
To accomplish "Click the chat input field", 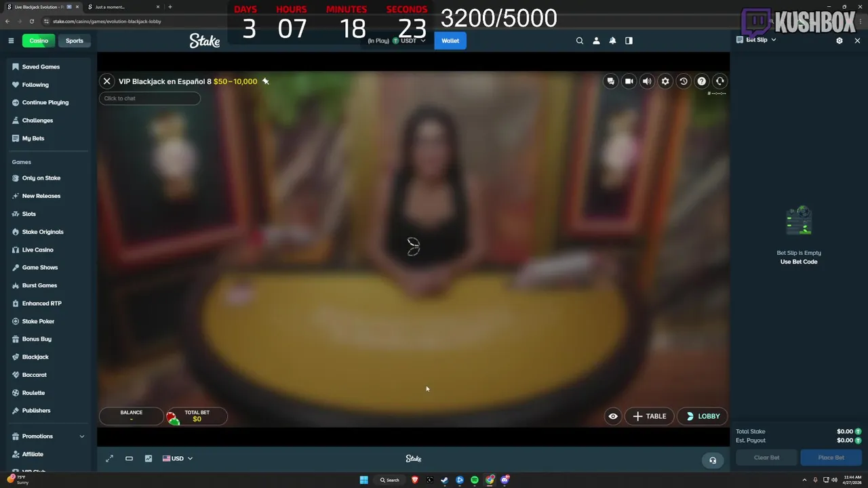I will click(x=150, y=98).
